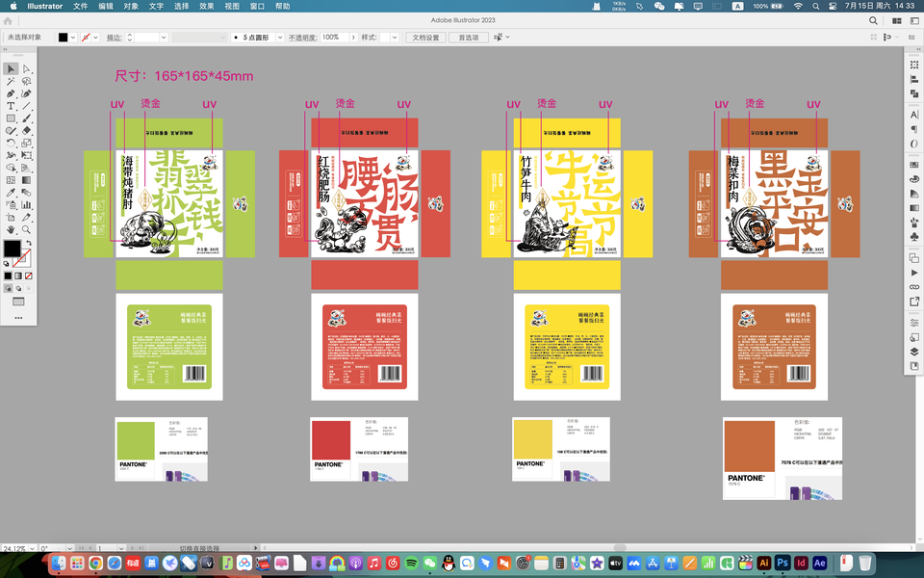Click the 文档设置 button
The height and width of the screenshot is (578, 924).
[x=425, y=38]
